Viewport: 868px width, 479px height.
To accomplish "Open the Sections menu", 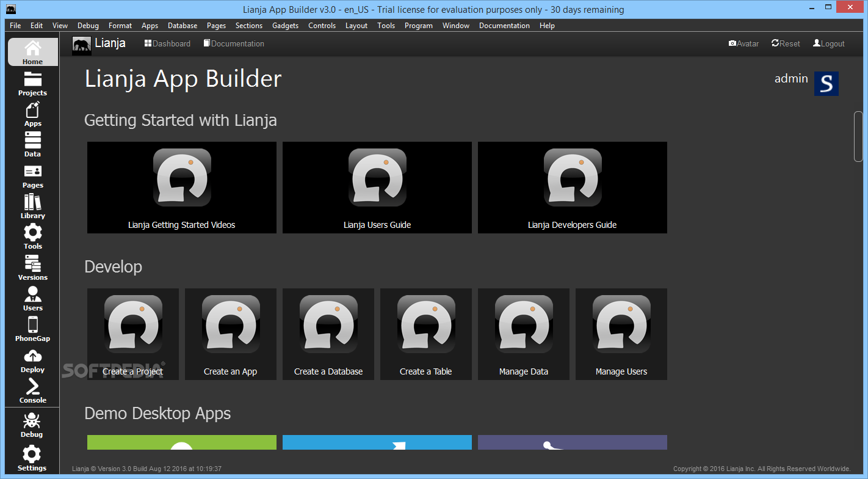I will click(249, 26).
